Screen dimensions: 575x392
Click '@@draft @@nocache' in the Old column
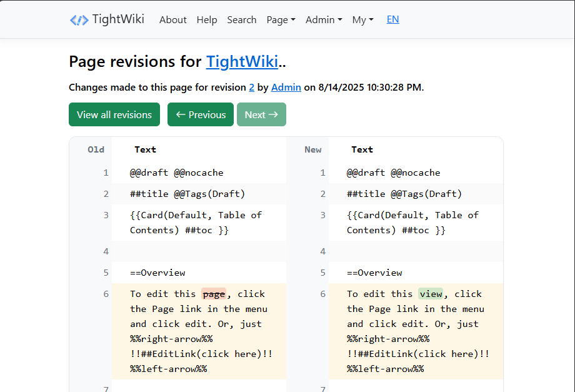pos(176,173)
